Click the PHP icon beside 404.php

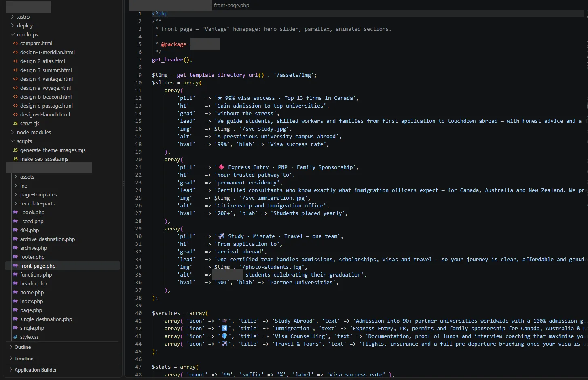(15, 230)
